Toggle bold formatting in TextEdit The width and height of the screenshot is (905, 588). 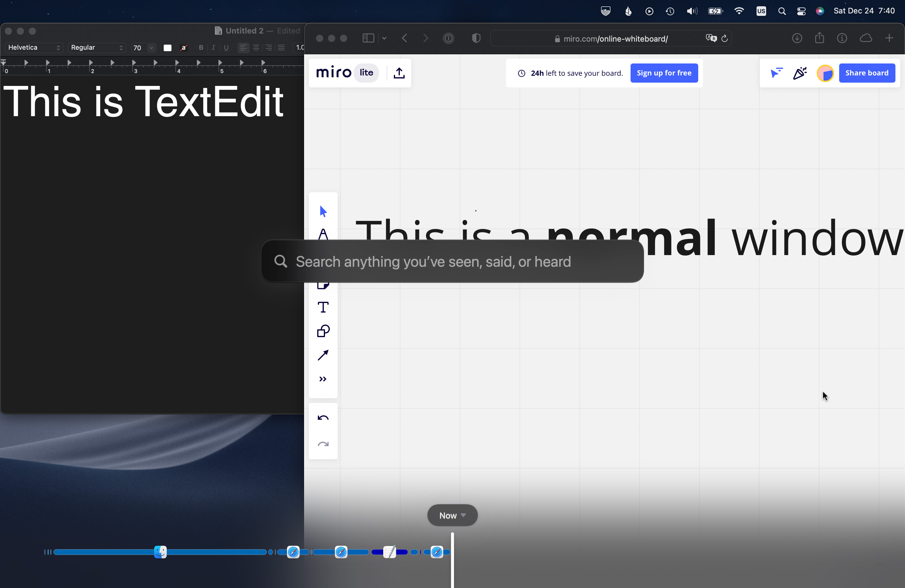point(201,48)
